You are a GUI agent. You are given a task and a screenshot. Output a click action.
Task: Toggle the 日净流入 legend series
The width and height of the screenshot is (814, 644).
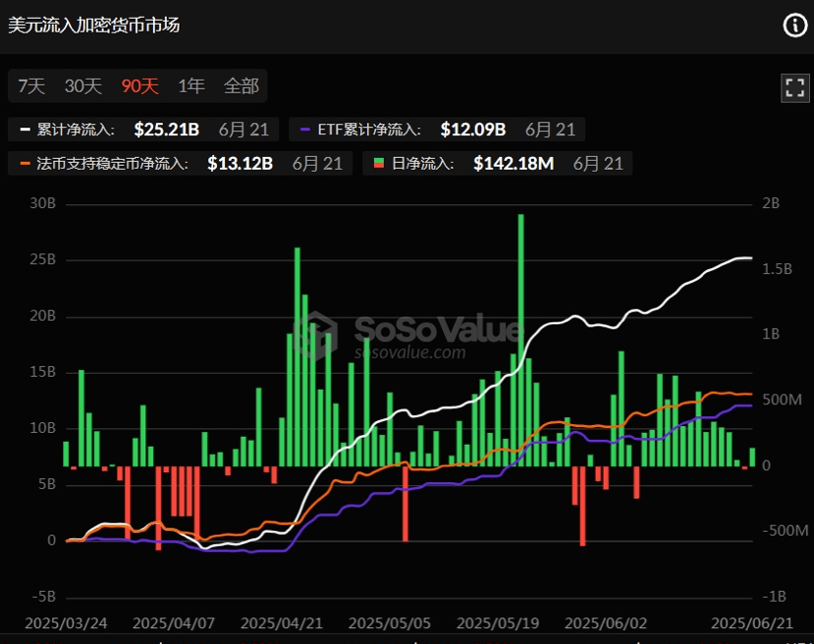tap(497, 164)
